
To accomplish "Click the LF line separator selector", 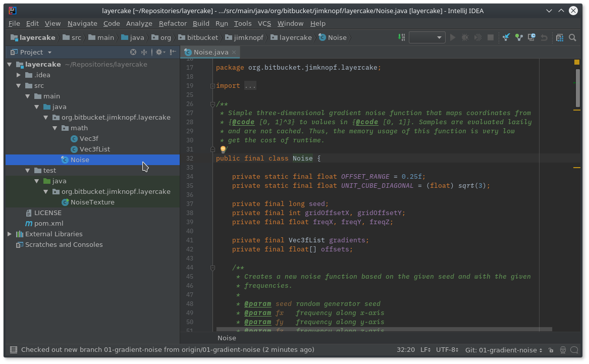I will click(x=425, y=350).
